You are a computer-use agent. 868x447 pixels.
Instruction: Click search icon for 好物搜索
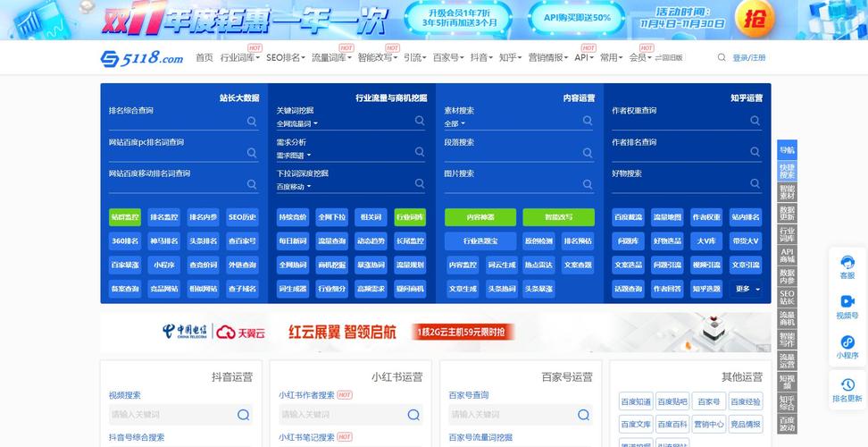pyautogui.click(x=755, y=182)
